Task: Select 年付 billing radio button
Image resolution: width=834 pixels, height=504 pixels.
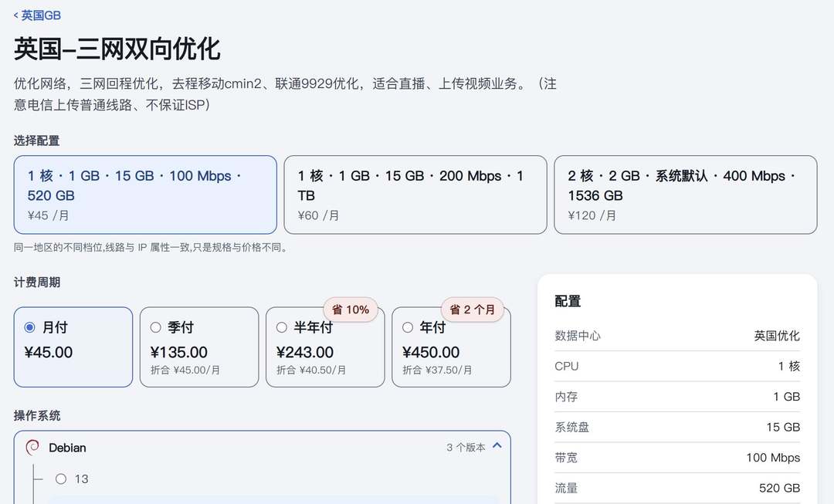Action: pyautogui.click(x=408, y=327)
